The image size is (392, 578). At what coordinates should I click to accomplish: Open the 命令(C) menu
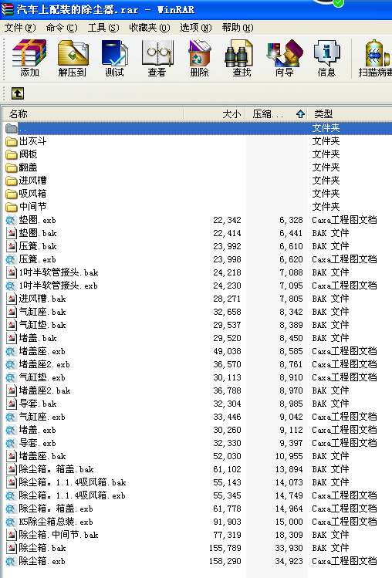click(x=62, y=28)
